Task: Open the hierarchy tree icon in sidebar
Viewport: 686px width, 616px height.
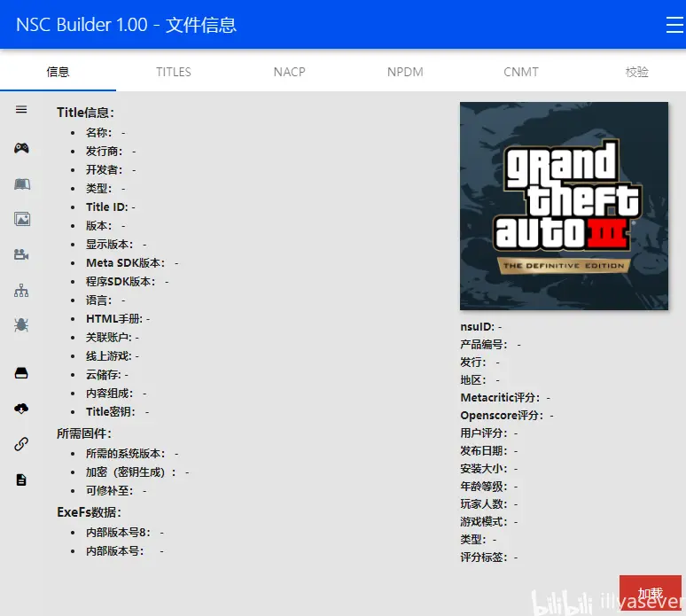Action: coord(21,290)
